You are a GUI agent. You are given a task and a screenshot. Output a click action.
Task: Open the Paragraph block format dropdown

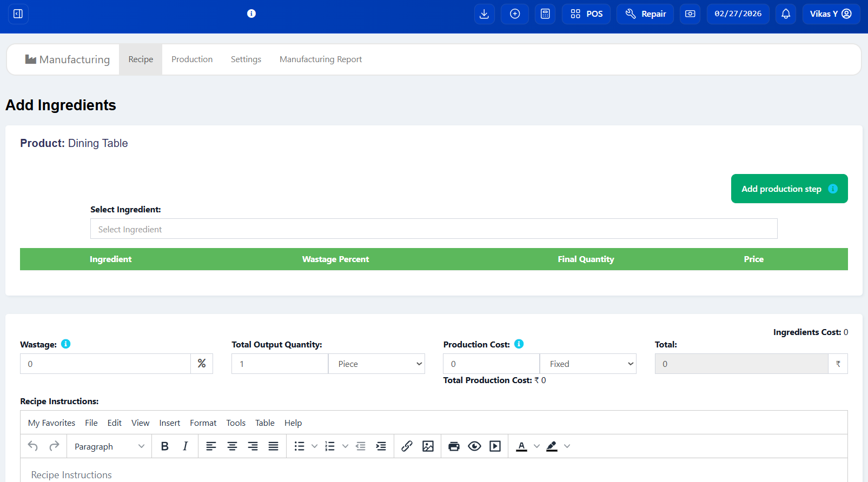tap(109, 446)
